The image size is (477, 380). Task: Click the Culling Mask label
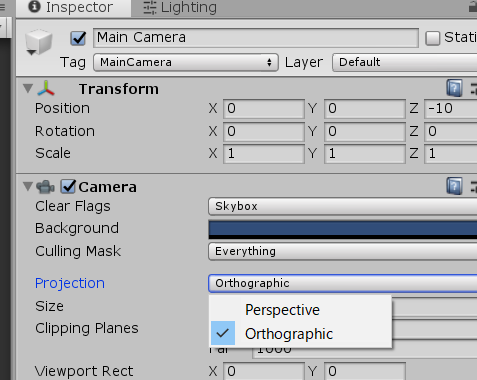click(x=78, y=251)
